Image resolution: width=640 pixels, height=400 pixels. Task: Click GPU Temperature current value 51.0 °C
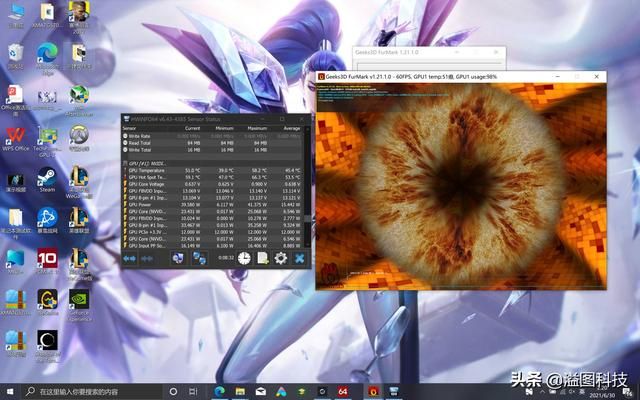(x=192, y=170)
